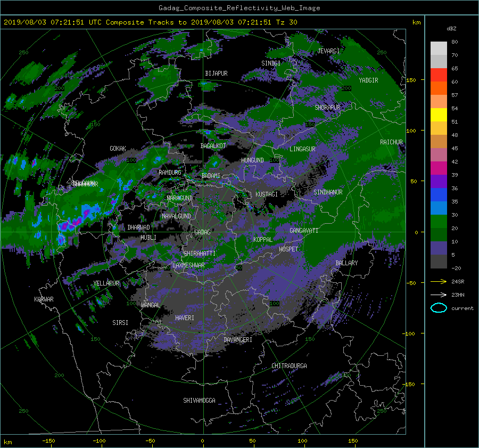Click the cyan current ellipse icon

click(439, 308)
